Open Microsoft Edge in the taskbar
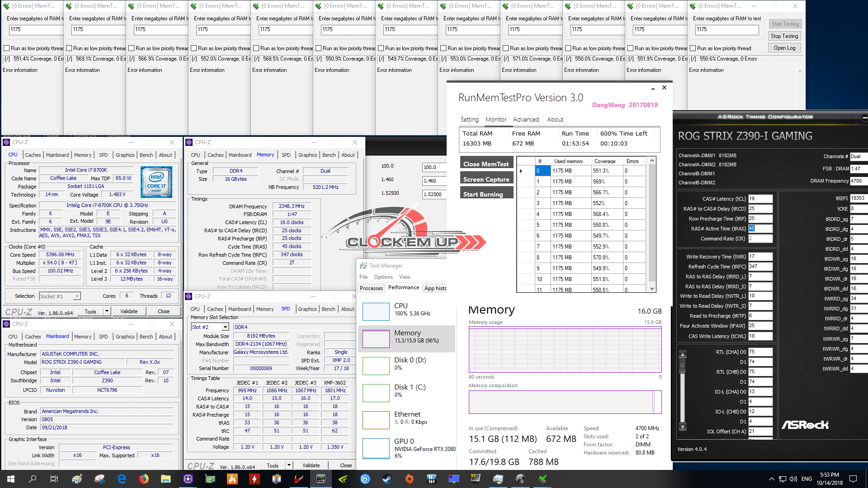The height and width of the screenshot is (488, 868). [x=122, y=479]
